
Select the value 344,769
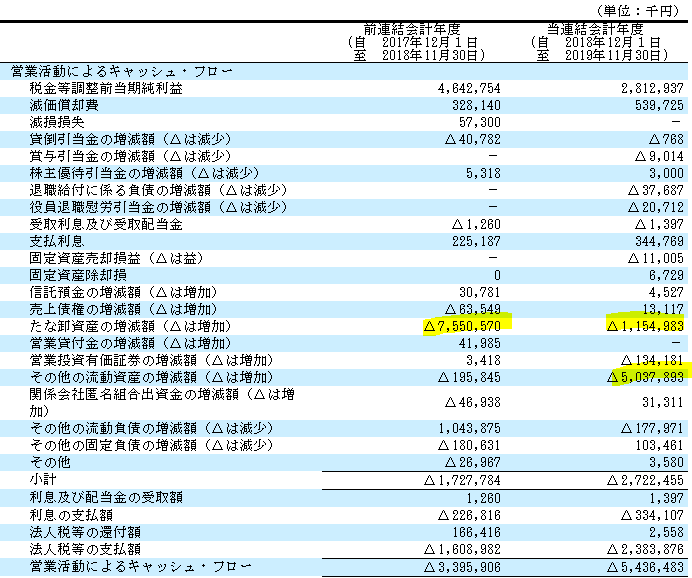659,241
